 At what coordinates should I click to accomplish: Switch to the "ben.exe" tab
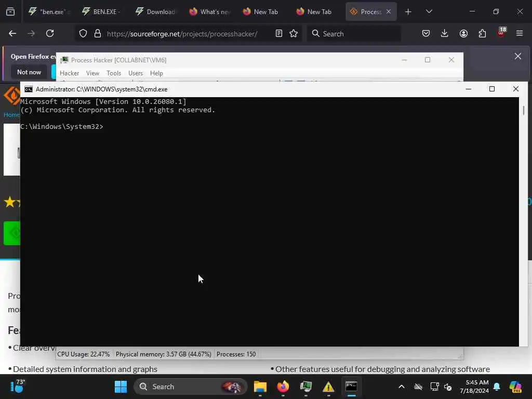50,12
